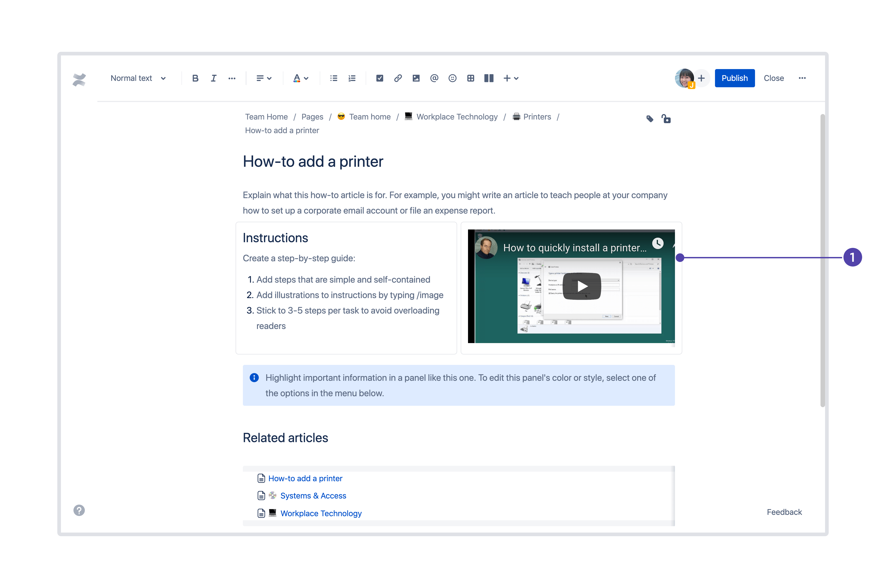Expand the insert plus menu

(511, 78)
